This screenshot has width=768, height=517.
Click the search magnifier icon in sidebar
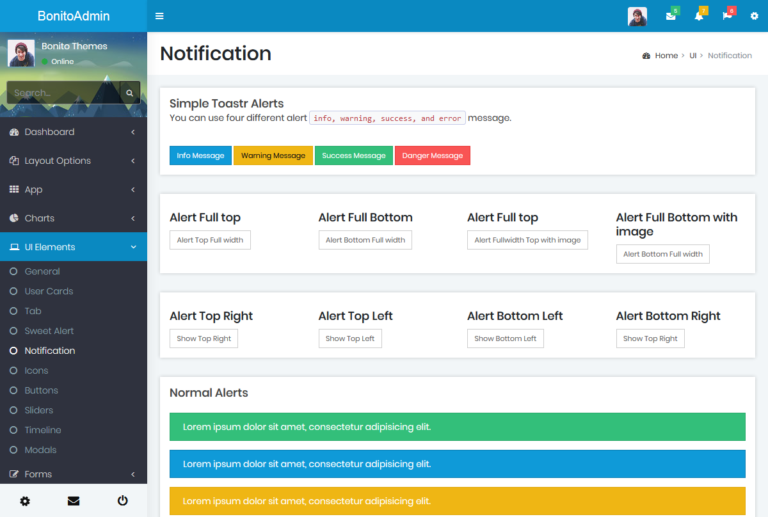point(129,93)
